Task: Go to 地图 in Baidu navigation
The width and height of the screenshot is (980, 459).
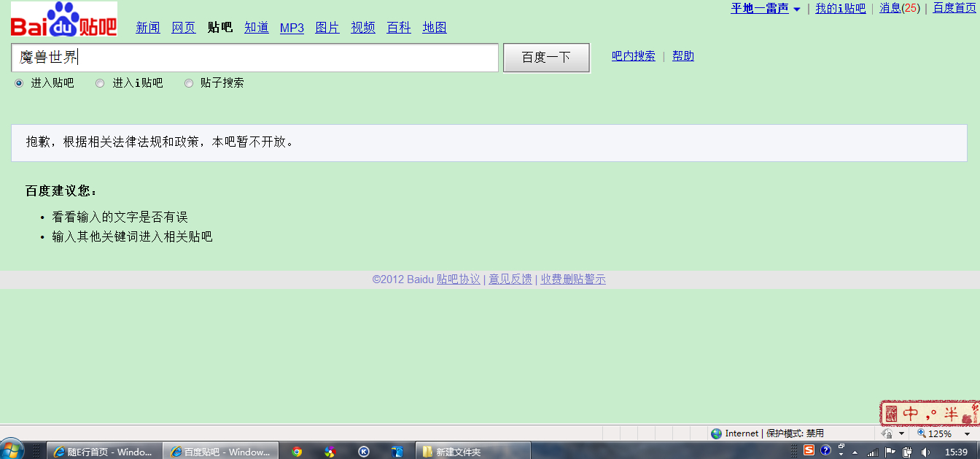Action: pos(435,28)
